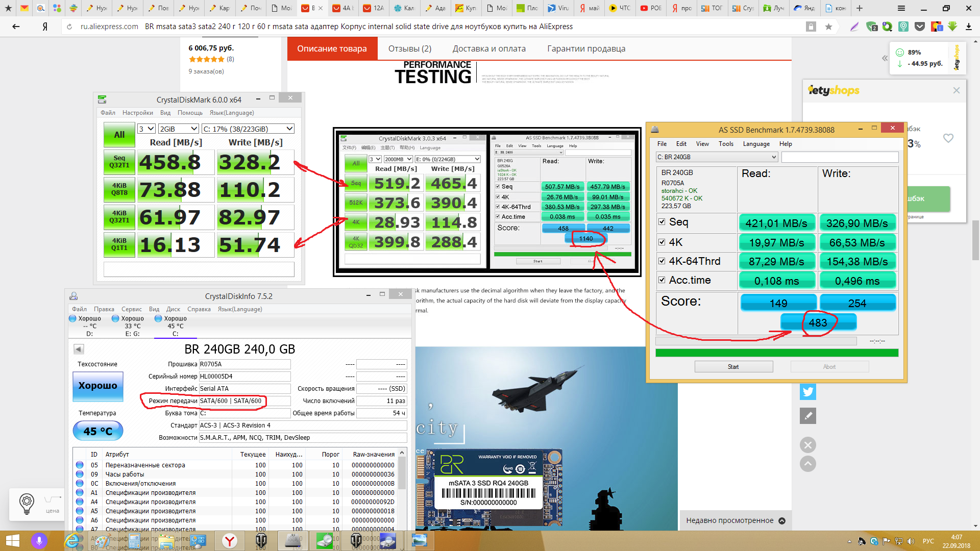Click the green All button in CrystalDiskMark

(x=119, y=135)
